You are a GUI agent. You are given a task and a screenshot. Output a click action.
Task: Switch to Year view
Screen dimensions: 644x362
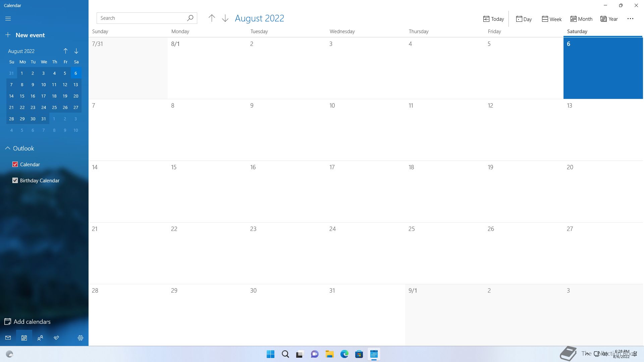pos(609,19)
